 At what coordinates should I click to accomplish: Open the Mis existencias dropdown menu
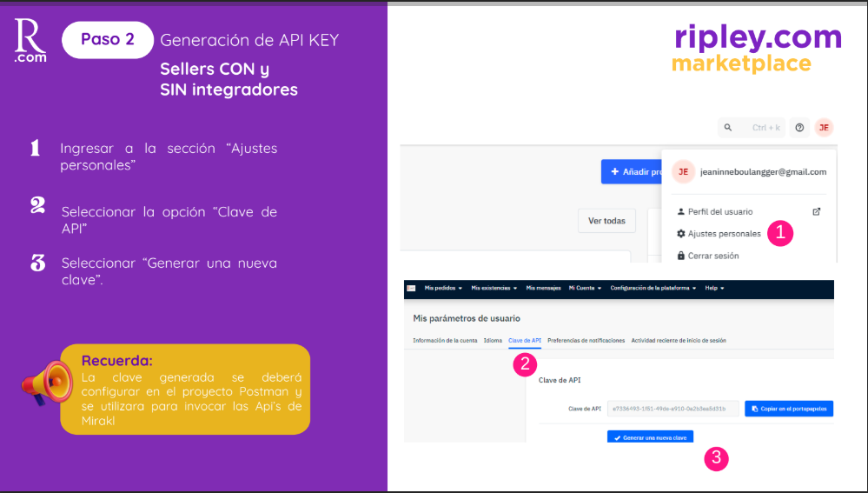pos(494,288)
